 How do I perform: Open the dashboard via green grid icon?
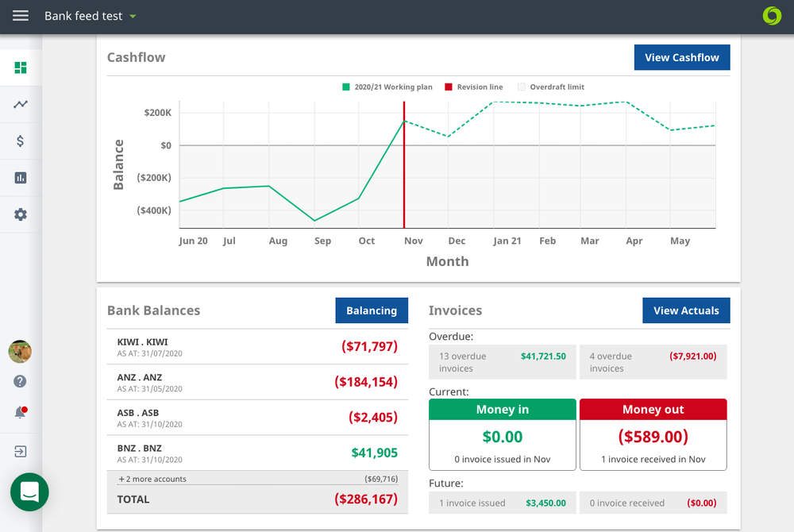20,67
